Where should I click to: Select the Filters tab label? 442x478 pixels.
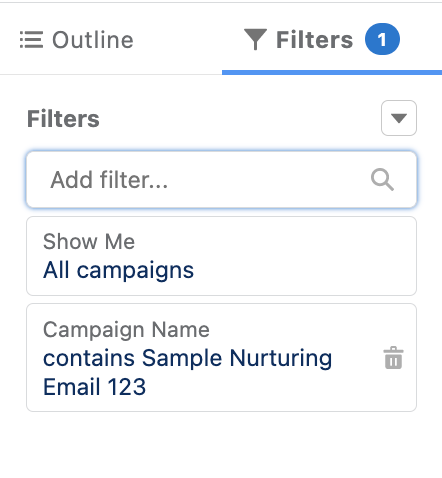pyautogui.click(x=314, y=40)
